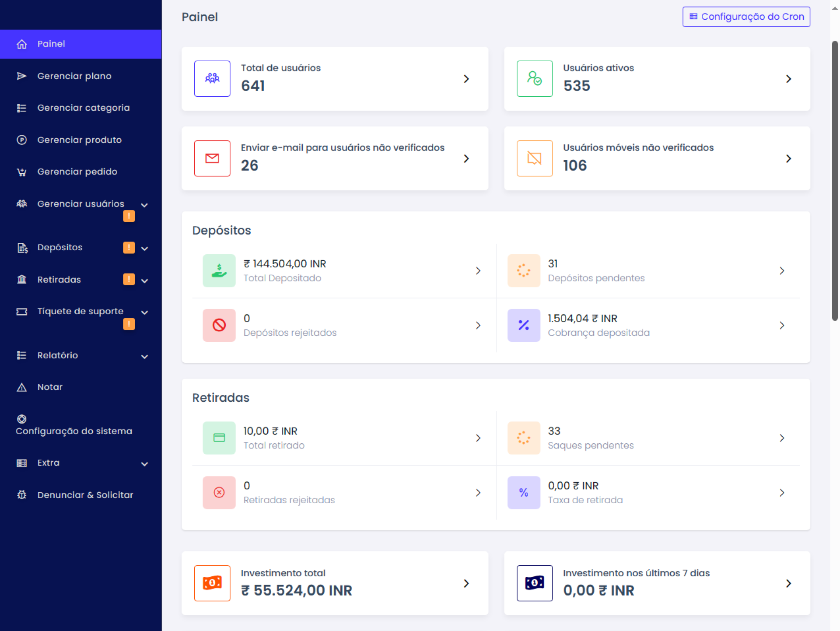Click the Total Depositado green hand-dollar icon
Screen dimensions: 840x631
click(219, 271)
